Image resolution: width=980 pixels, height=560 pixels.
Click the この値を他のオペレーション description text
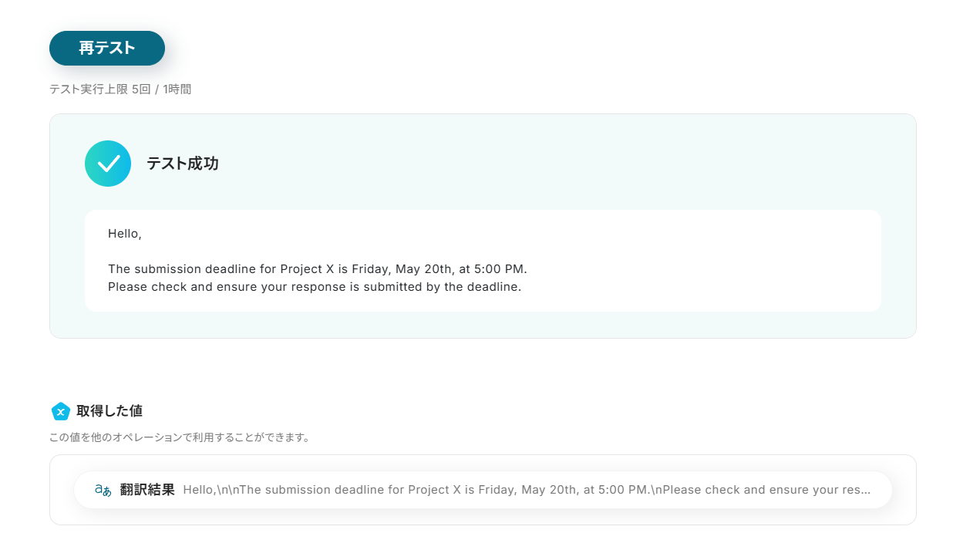pos(180,437)
